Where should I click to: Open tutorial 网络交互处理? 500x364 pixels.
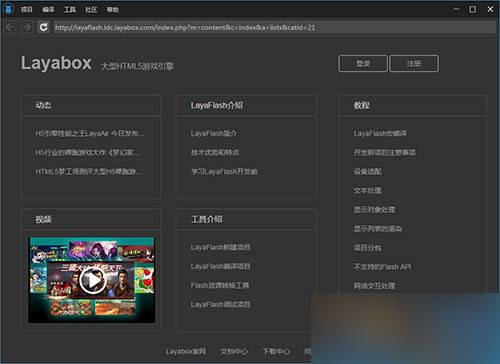[x=374, y=286]
